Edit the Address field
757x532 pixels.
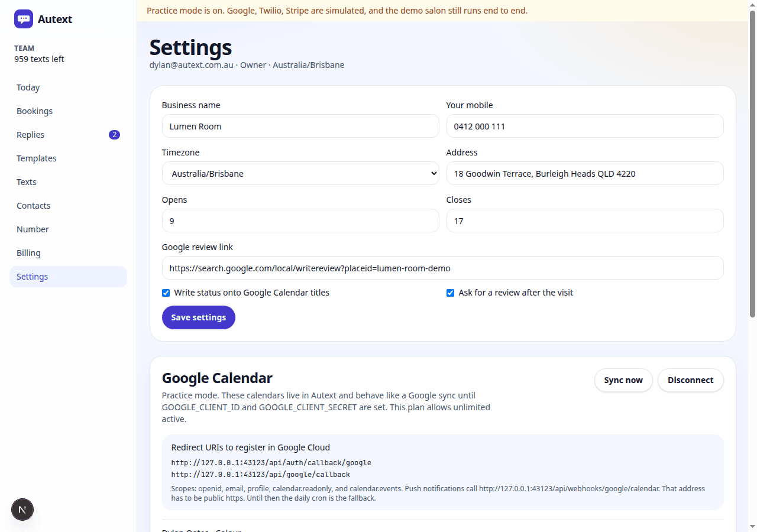(585, 173)
